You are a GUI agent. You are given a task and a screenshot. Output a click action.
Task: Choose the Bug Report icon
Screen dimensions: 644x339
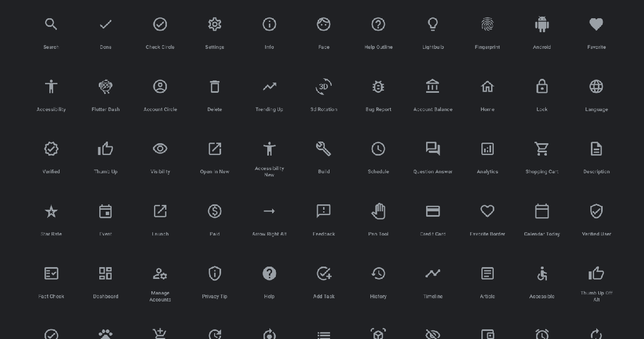tap(378, 86)
